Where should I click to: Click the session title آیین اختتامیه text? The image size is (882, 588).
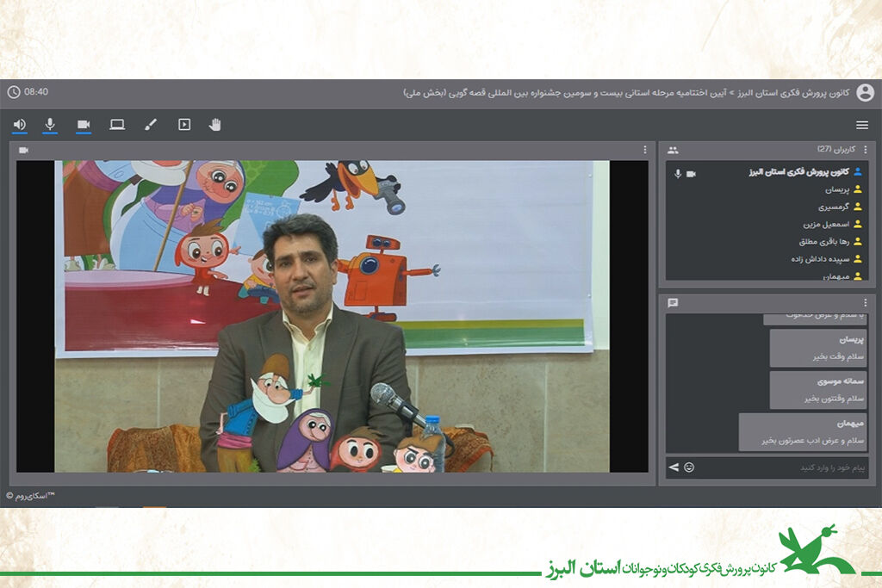[x=565, y=93]
